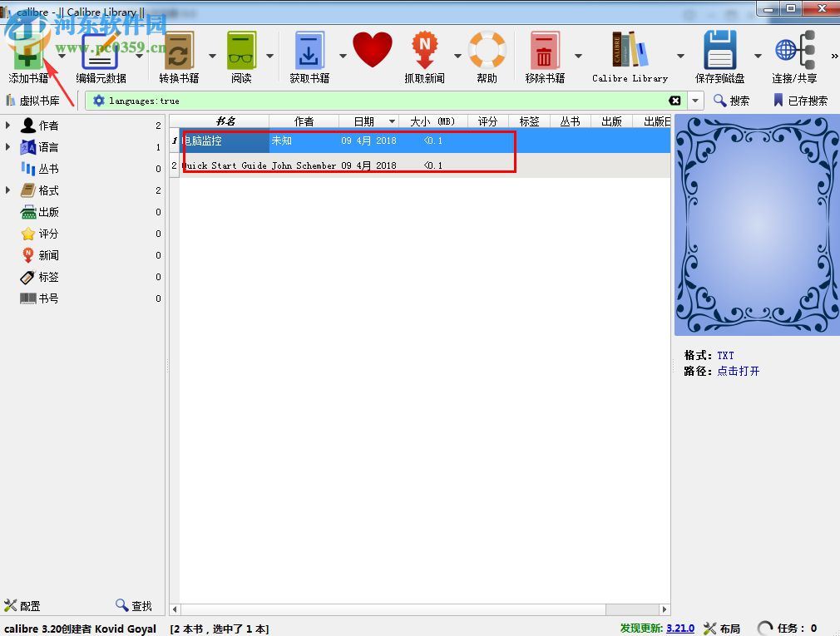Start 抓取新闻 (Fetch news)
This screenshot has height=636, width=840.
[425, 50]
